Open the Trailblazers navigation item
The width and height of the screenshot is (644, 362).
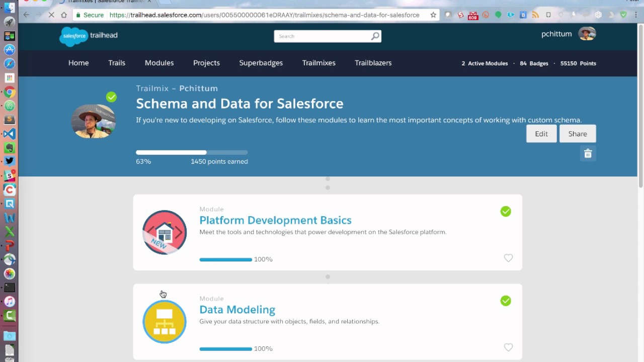point(373,63)
